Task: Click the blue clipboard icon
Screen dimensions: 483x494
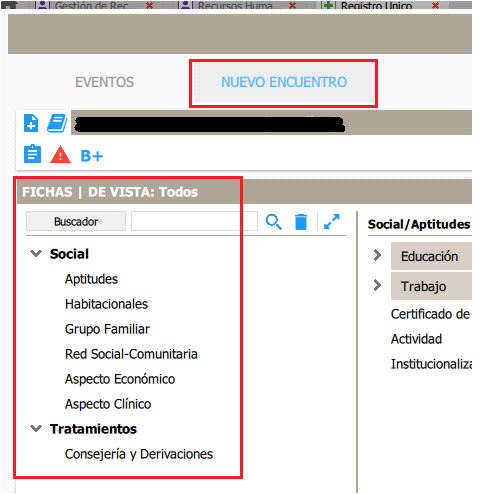Action: pos(32,154)
